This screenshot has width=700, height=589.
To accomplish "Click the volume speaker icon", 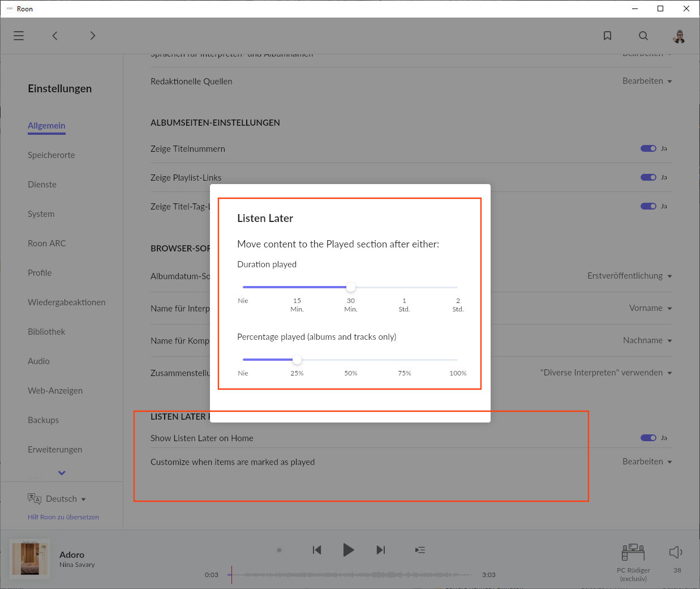I will click(x=676, y=552).
